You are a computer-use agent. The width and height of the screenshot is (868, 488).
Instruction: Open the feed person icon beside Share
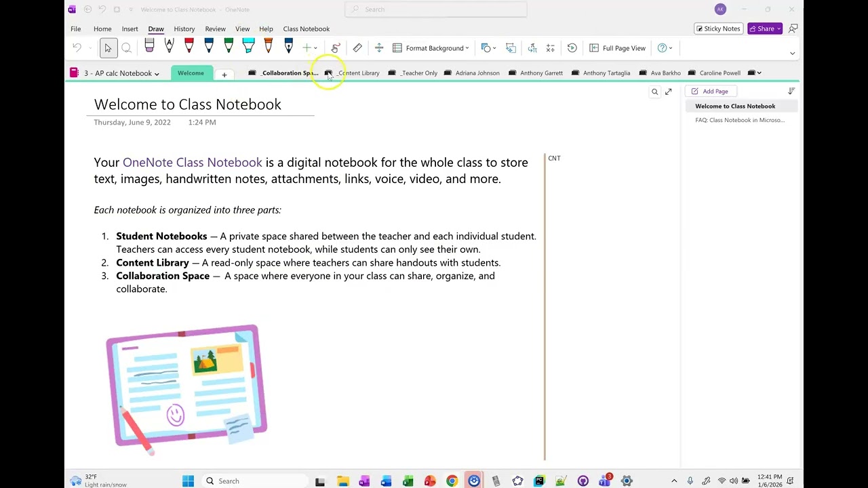coord(793,28)
